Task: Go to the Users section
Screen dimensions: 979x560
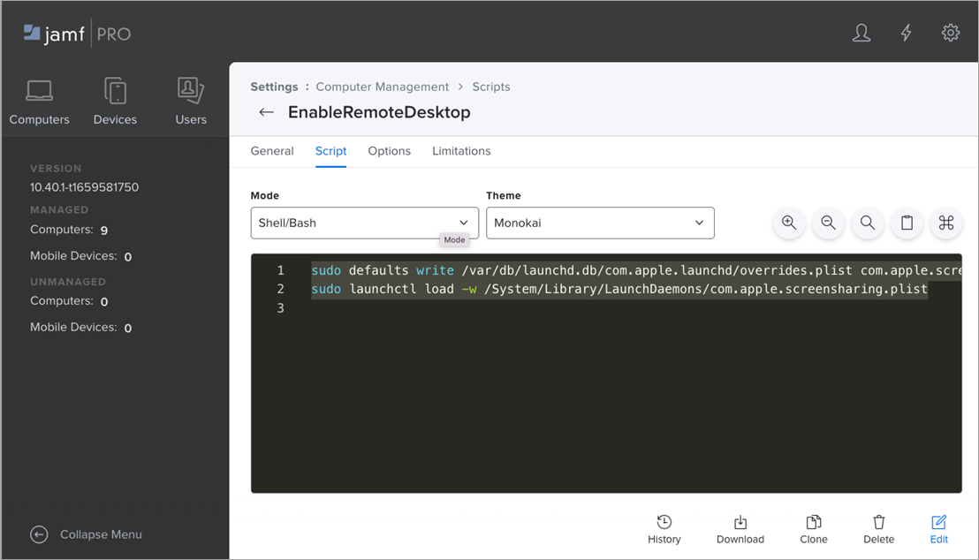Action: click(191, 102)
